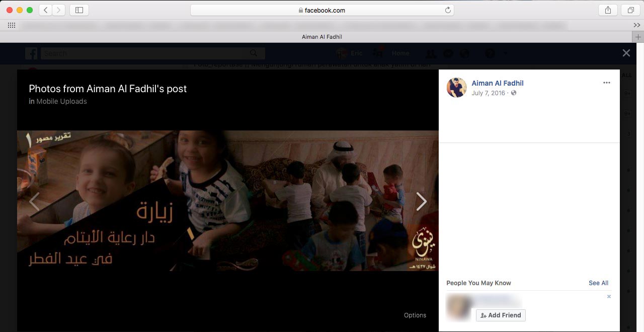Open the photo Options menu
644x332 pixels.
click(415, 315)
